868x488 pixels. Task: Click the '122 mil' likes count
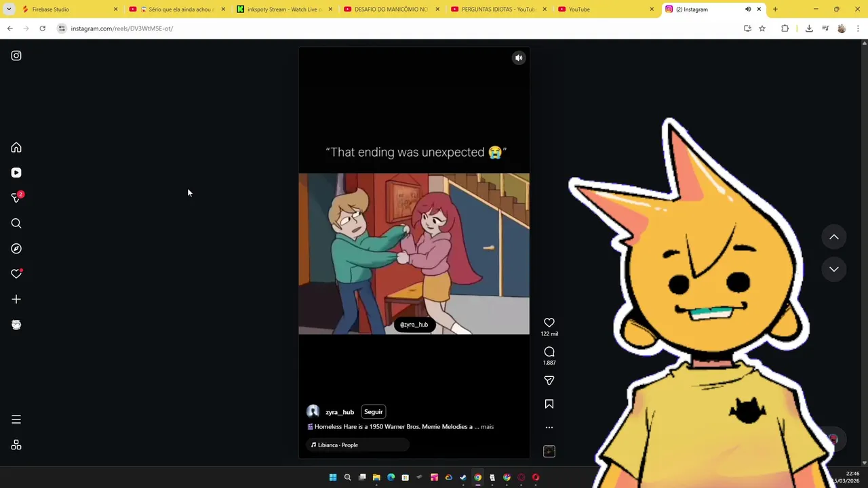(549, 334)
